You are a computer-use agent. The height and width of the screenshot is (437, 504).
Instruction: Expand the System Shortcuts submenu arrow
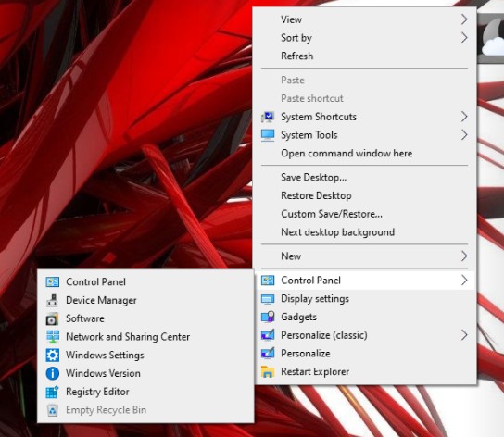pos(464,117)
